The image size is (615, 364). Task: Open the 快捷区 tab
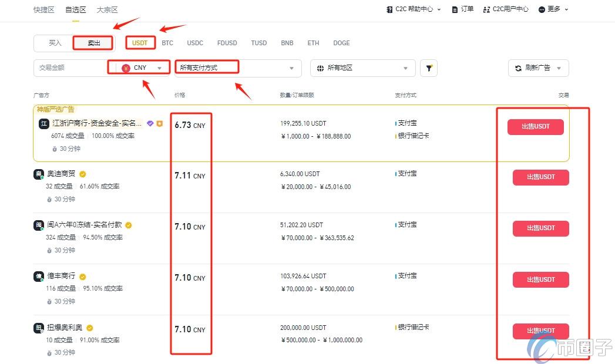[44, 10]
